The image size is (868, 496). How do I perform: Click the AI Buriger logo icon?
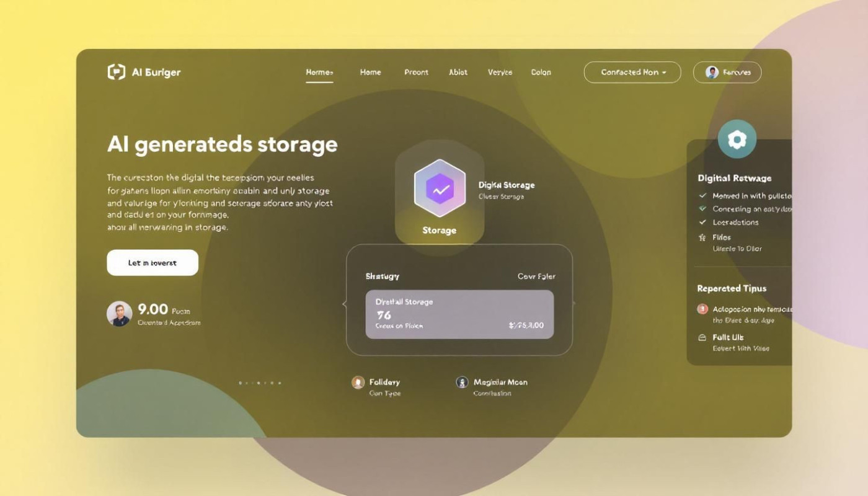[x=117, y=72]
